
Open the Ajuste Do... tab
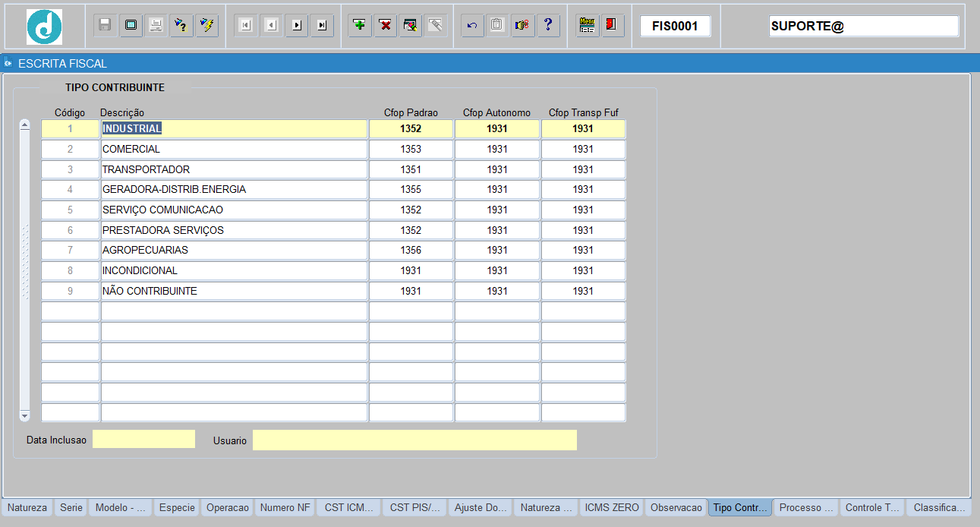(480, 508)
